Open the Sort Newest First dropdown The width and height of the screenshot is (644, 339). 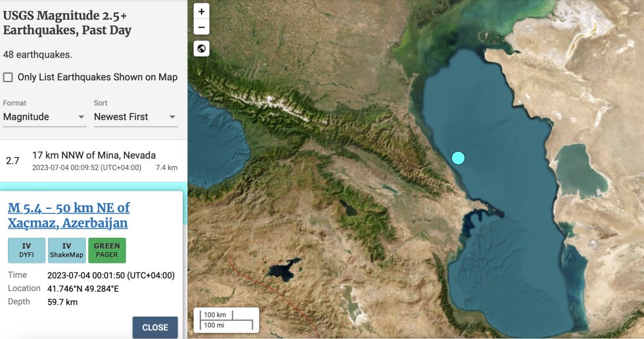coord(135,117)
